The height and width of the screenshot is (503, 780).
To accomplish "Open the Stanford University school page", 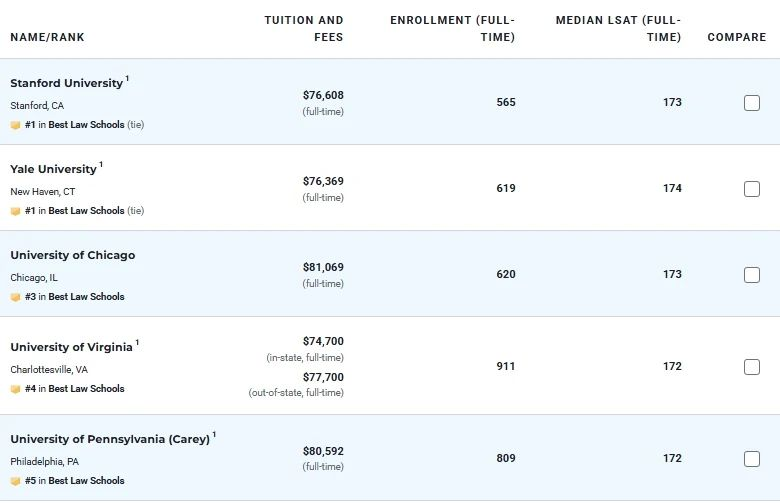I will point(66,83).
